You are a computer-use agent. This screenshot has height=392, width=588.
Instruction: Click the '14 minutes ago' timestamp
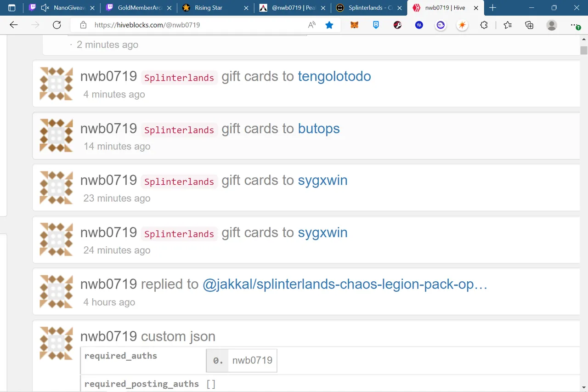[x=117, y=146]
